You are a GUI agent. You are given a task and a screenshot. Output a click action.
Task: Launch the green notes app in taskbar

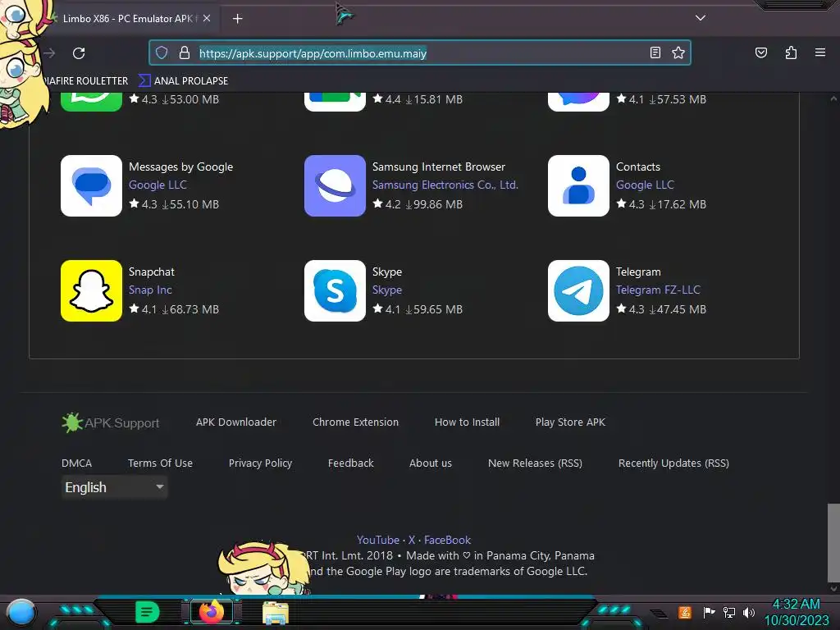(x=148, y=612)
